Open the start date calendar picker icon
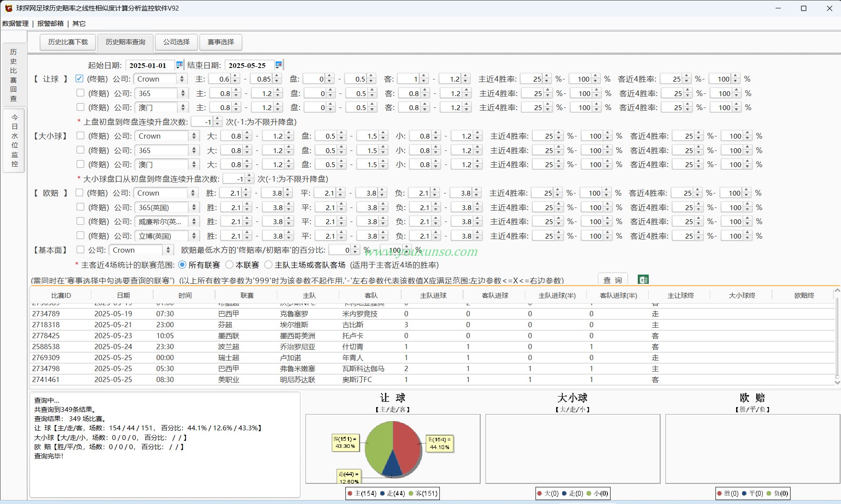The image size is (841, 504). pyautogui.click(x=179, y=65)
